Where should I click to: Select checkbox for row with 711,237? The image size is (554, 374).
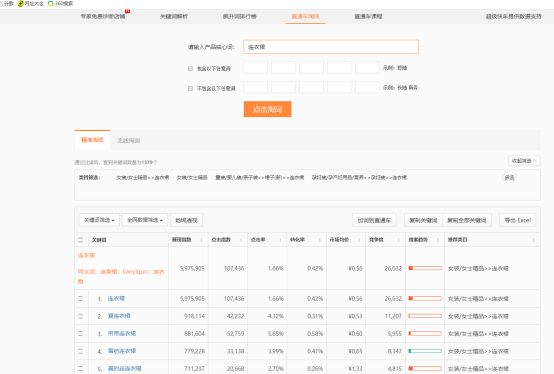81,368
